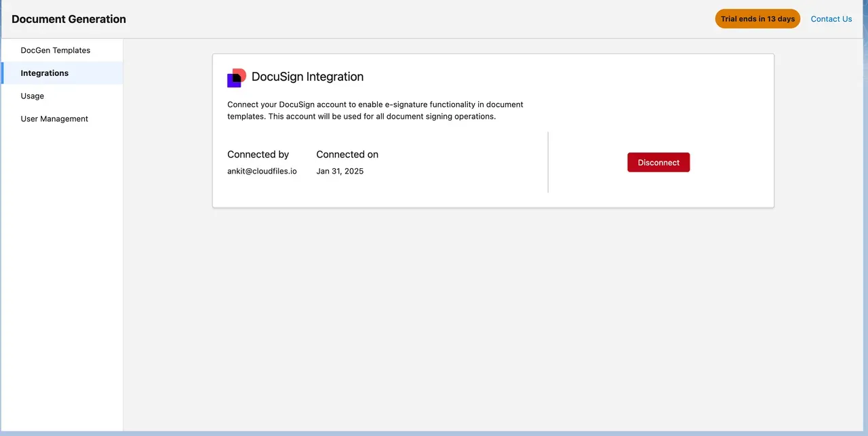Open the Usage page
Image resolution: width=868 pixels, height=436 pixels.
click(x=32, y=96)
